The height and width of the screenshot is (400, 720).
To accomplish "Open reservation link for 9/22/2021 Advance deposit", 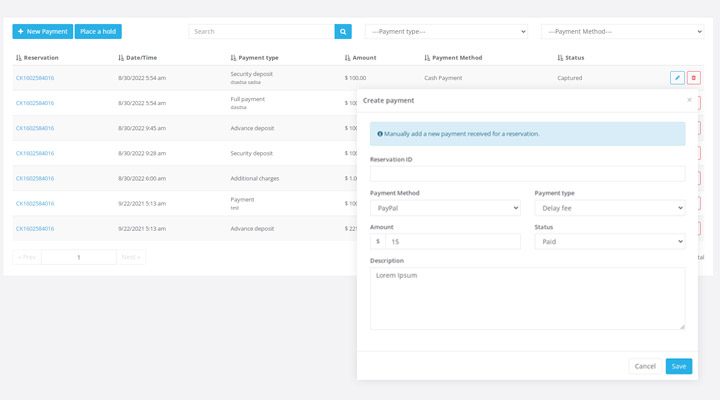I will pyautogui.click(x=35, y=229).
